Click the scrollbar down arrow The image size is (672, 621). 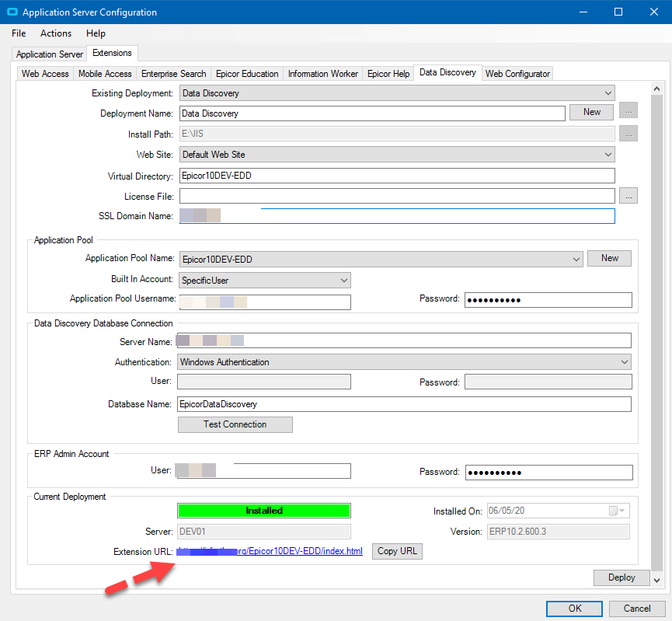coord(656,581)
